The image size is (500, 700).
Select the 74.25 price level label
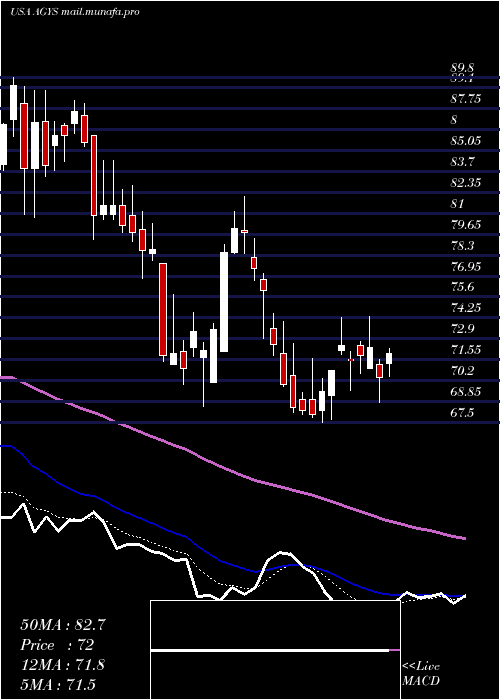(x=466, y=308)
